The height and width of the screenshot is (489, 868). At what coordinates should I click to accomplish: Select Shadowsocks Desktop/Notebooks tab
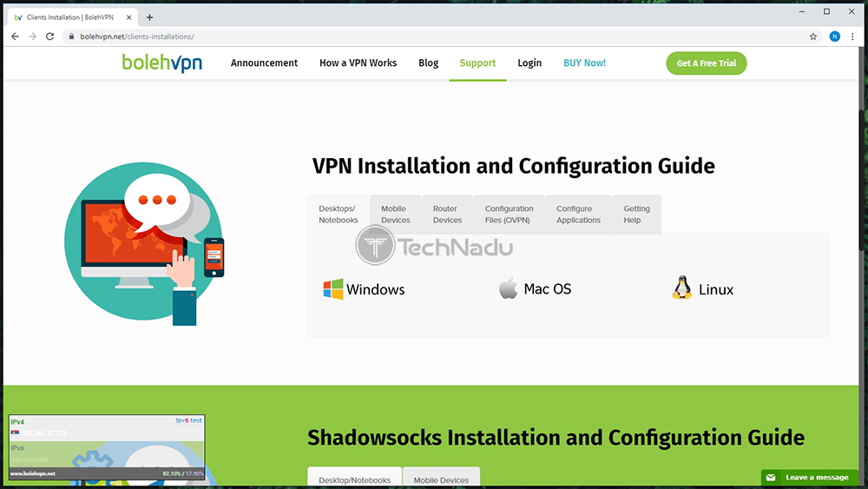(x=355, y=478)
